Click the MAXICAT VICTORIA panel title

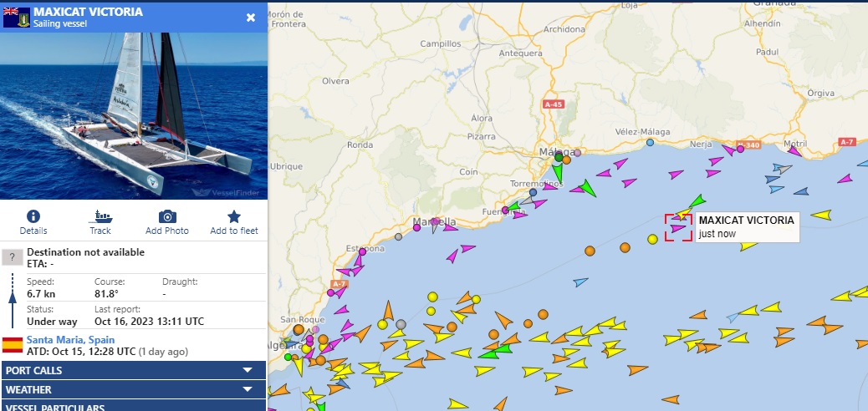88,12
